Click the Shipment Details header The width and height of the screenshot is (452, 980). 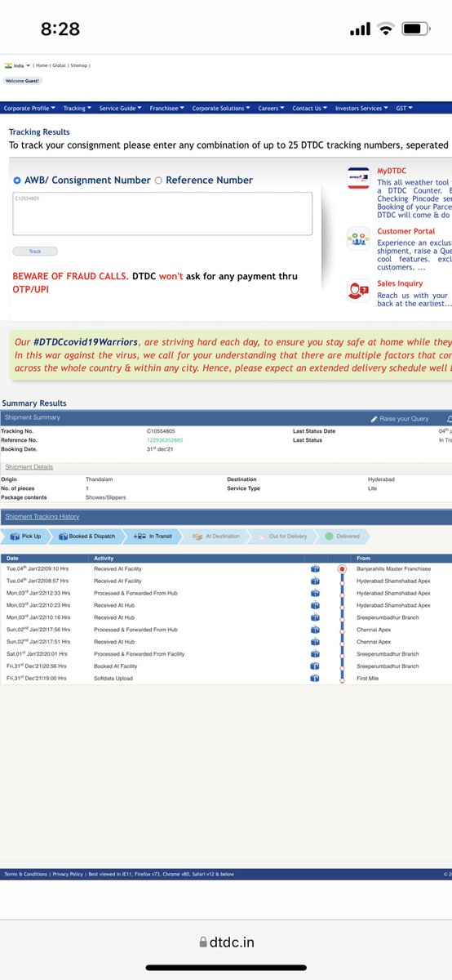[x=29, y=467]
